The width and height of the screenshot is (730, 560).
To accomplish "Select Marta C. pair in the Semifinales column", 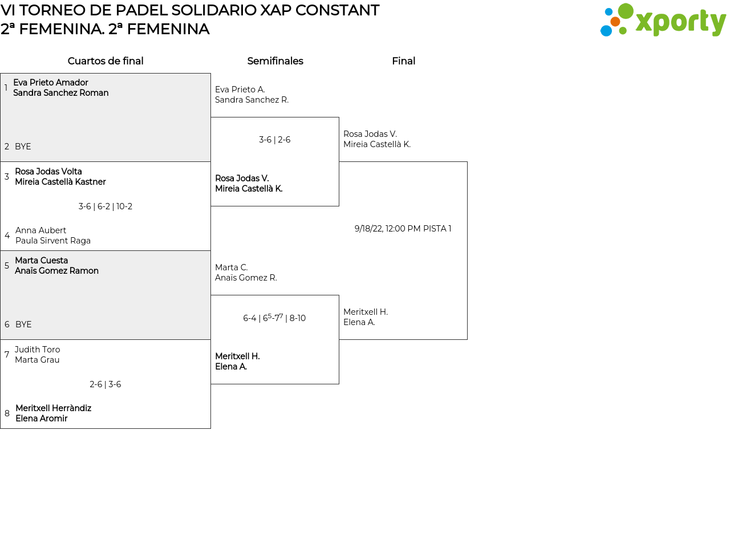I will [246, 273].
